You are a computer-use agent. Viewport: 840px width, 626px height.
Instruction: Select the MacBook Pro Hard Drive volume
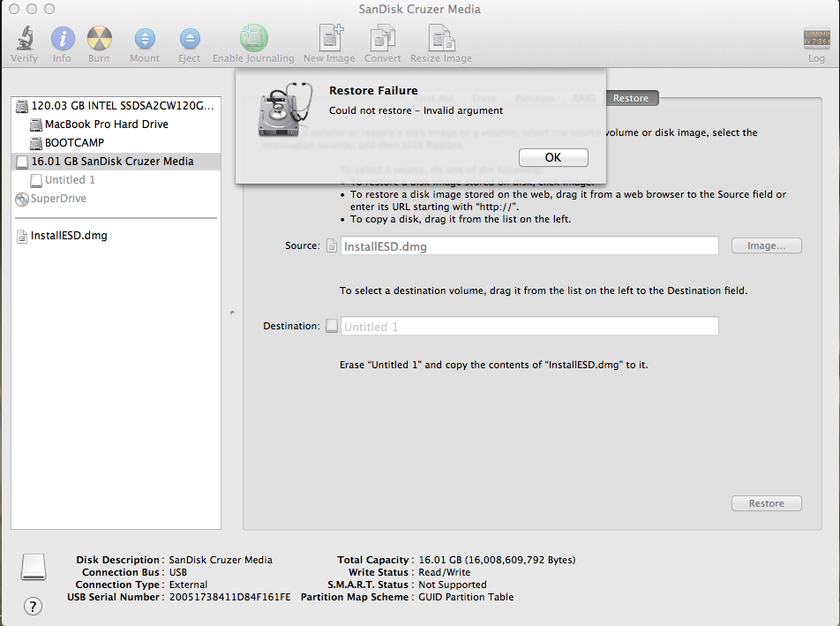[116, 124]
